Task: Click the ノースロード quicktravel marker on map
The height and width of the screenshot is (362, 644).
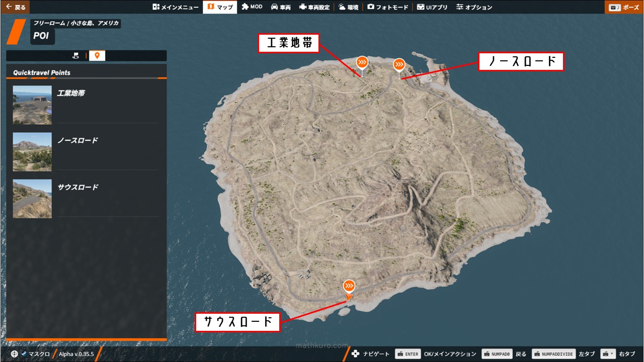Action: coord(399,65)
